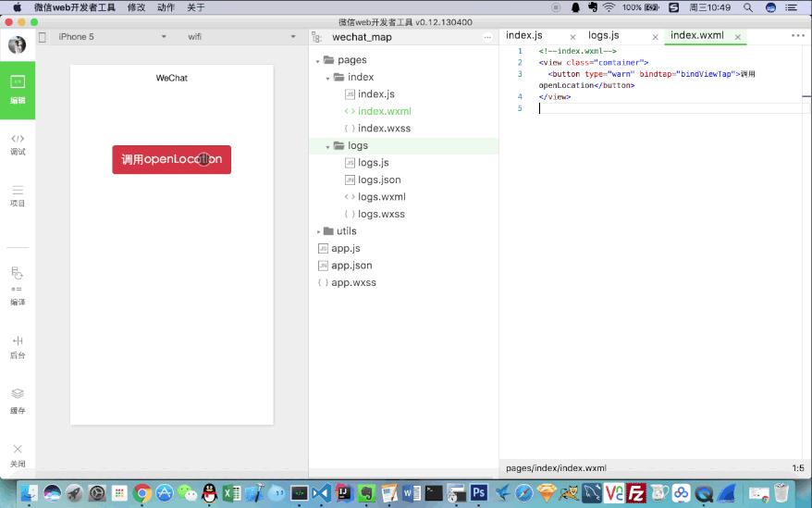Open the 动作 menu in the menu bar

tap(166, 7)
